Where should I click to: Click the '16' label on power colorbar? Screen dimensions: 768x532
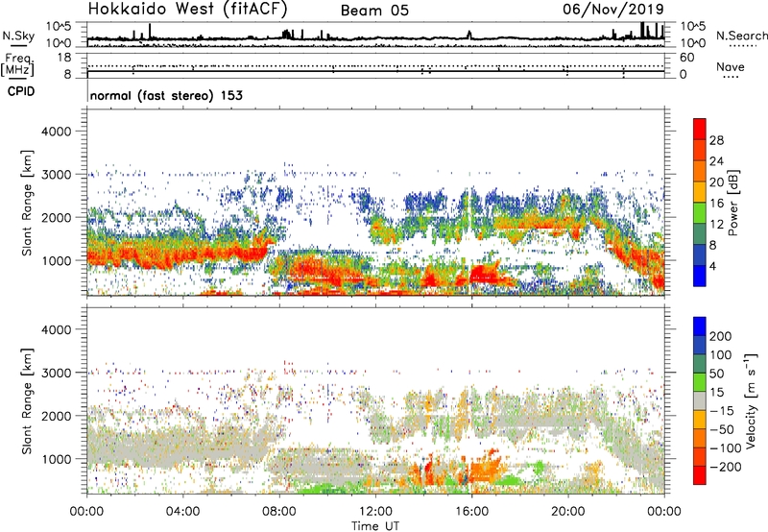(716, 204)
